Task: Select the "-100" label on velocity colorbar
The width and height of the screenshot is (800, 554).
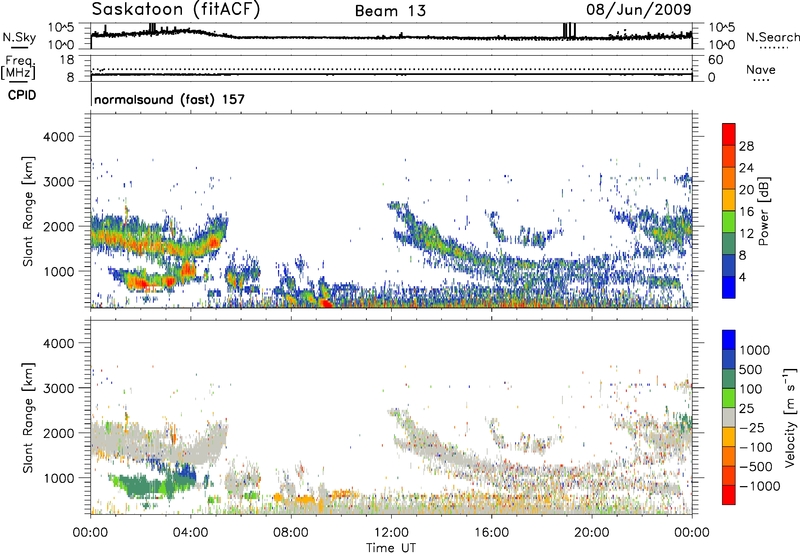Action: (756, 447)
